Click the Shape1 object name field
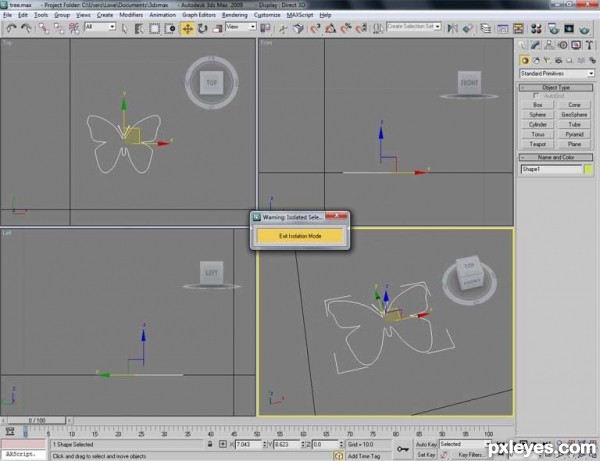600x461 pixels. tap(551, 169)
